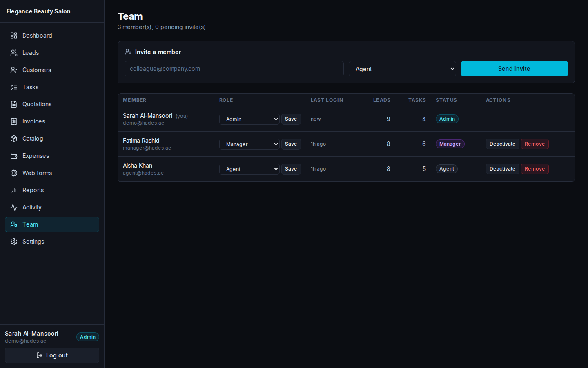Click the Customers user-check icon
588x368 pixels.
pos(14,70)
